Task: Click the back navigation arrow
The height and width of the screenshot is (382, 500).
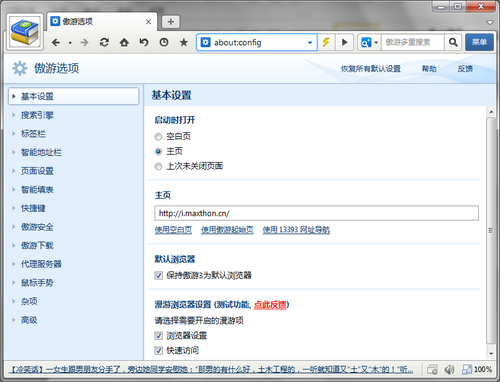Action: [56, 42]
